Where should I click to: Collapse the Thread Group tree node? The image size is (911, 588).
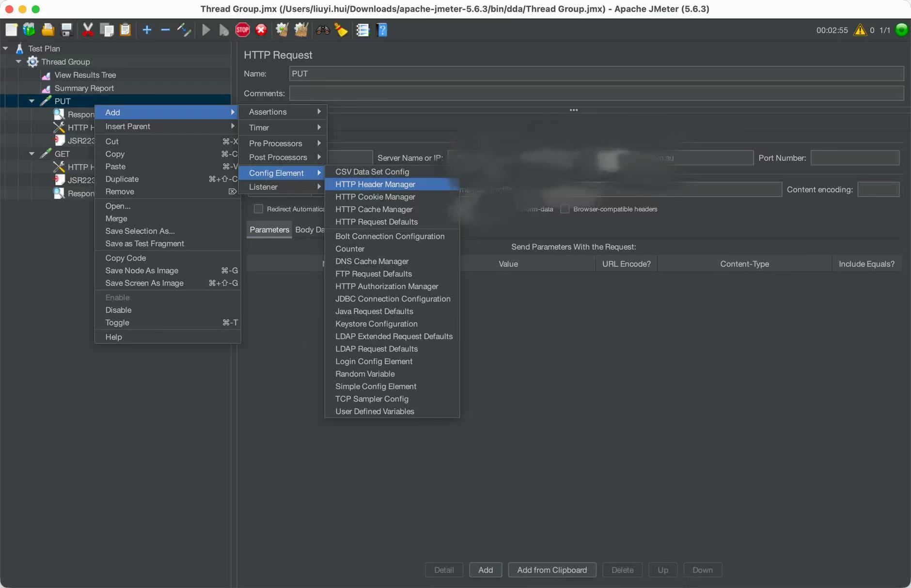(18, 62)
